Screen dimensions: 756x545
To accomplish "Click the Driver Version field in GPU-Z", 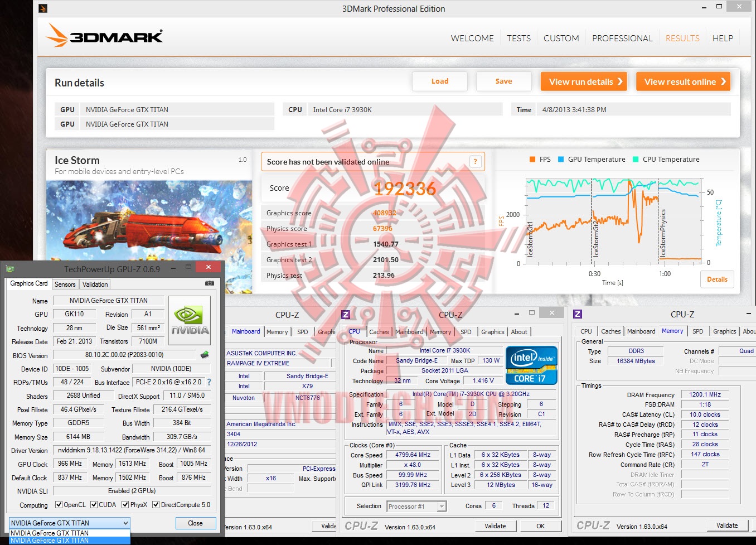I will (x=132, y=450).
